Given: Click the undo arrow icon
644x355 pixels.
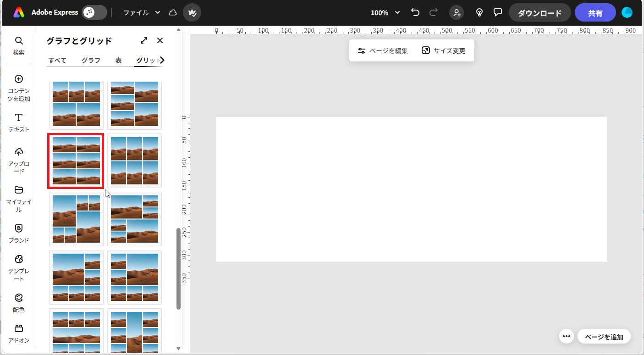Looking at the screenshot, I should click(415, 12).
